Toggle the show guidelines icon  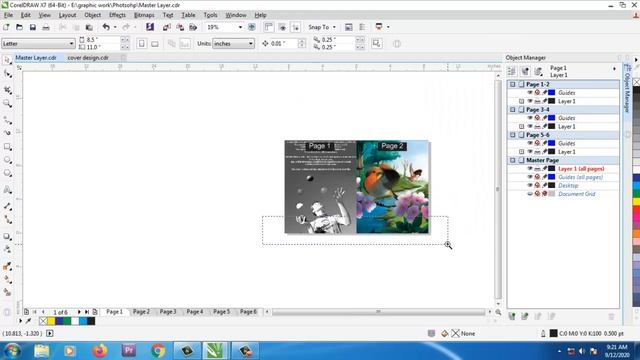coord(296,27)
